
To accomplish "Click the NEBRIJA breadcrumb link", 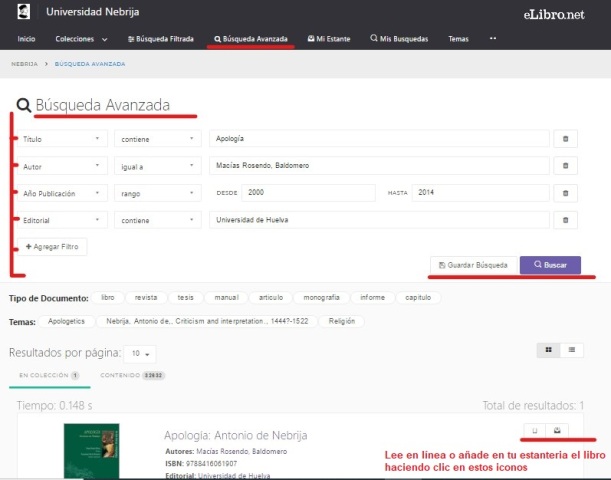I will pos(24,64).
